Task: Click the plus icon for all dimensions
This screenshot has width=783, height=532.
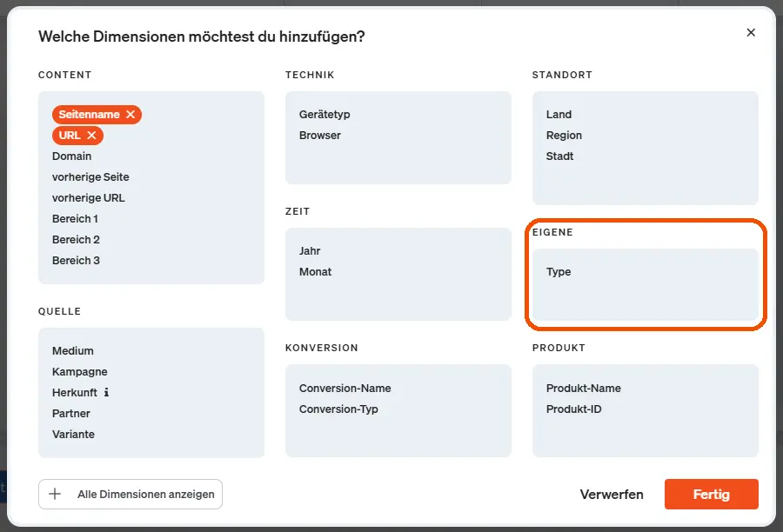Action: [x=55, y=494]
